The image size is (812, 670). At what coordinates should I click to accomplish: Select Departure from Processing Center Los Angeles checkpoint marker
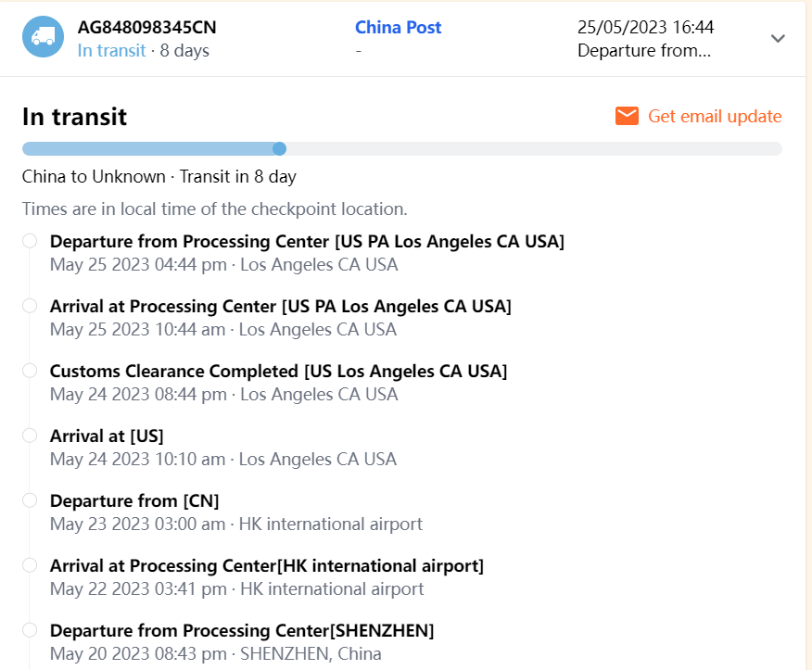tap(30, 241)
